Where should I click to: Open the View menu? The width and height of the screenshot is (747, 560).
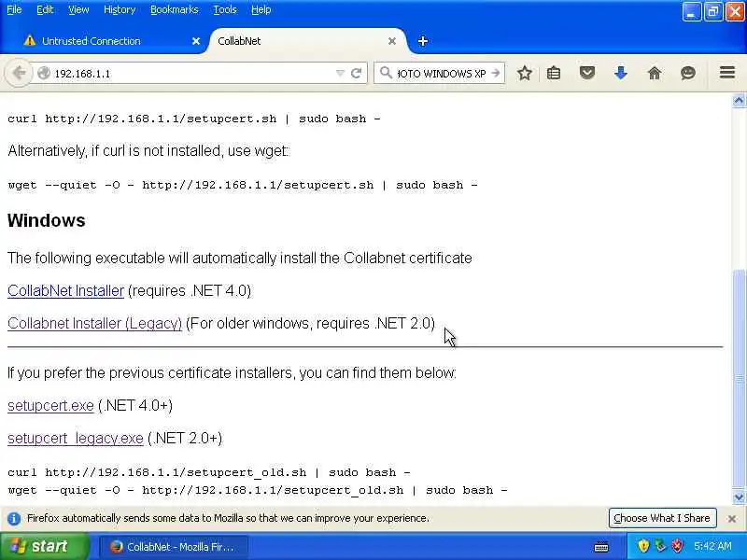point(78,9)
